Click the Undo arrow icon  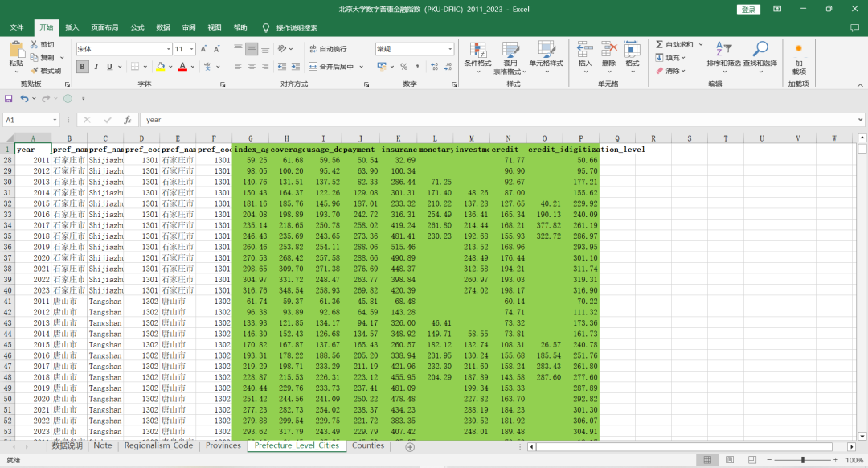pos(24,99)
